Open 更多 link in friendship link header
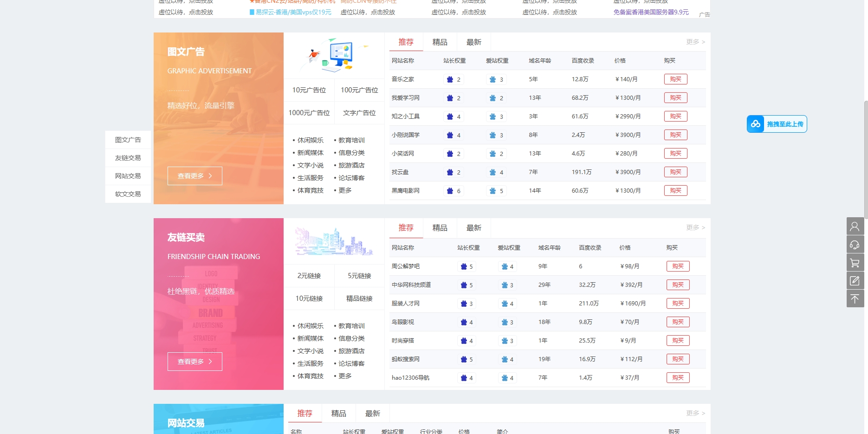 (x=695, y=227)
